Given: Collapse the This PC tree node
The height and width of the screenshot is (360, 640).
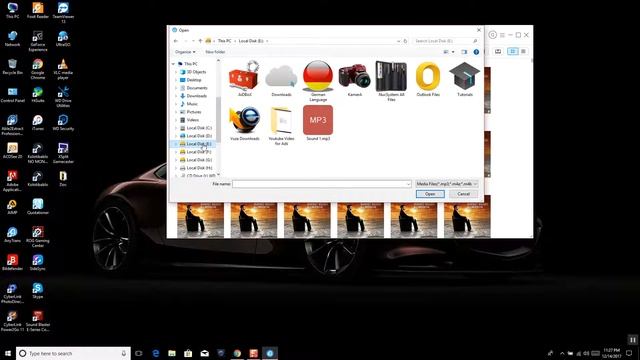Looking at the screenshot, I should tap(174, 64).
